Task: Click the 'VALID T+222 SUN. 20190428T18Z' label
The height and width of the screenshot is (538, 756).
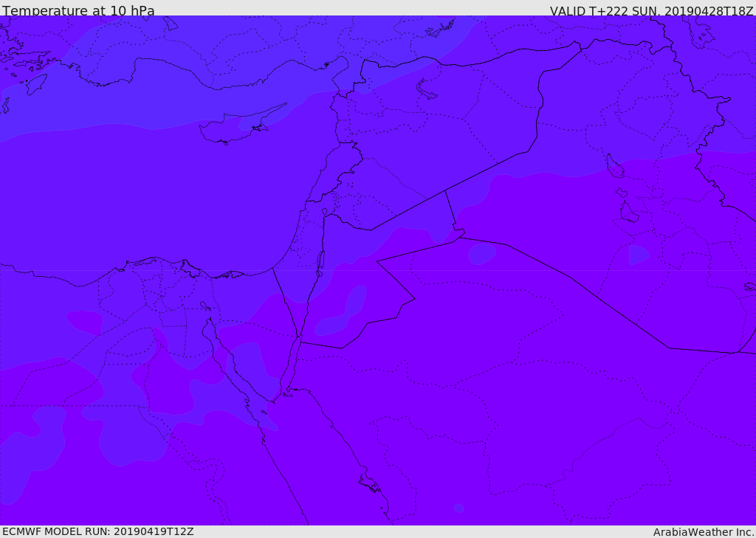Action: tap(651, 11)
